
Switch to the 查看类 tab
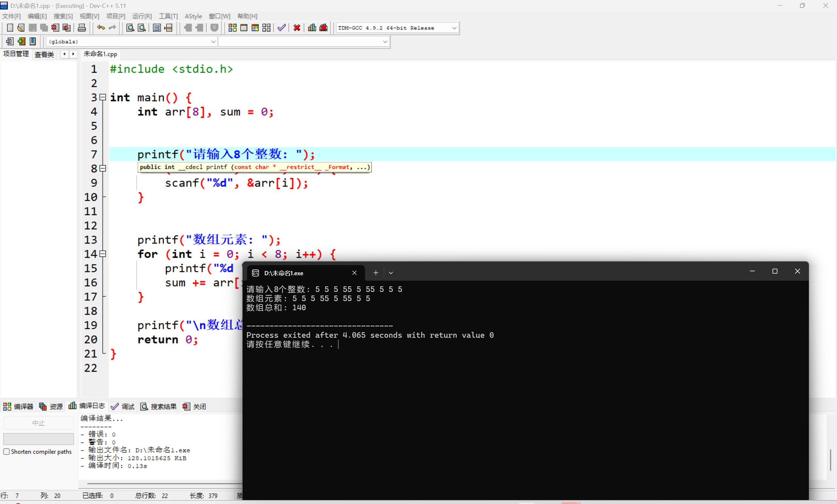pyautogui.click(x=44, y=54)
